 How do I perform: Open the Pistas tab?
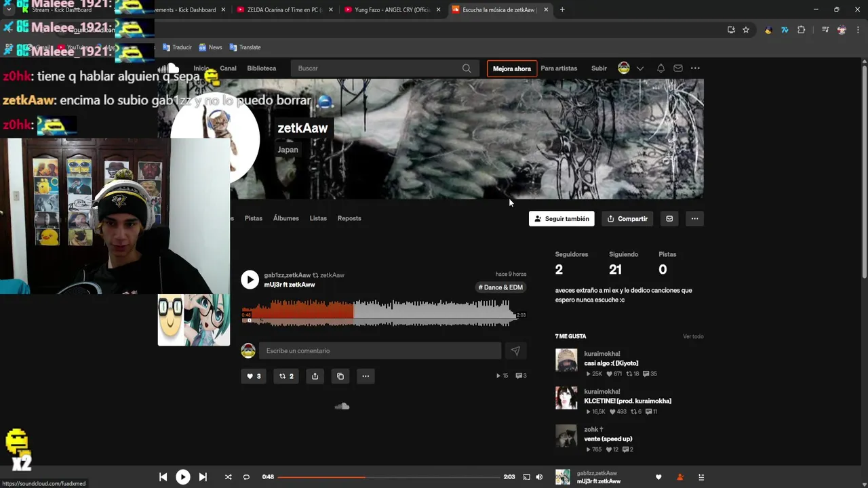point(254,218)
